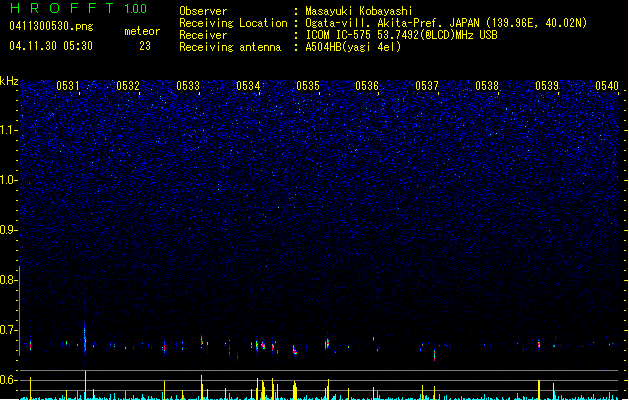Click the 0538 time marker
629x400 pixels.
(x=487, y=86)
